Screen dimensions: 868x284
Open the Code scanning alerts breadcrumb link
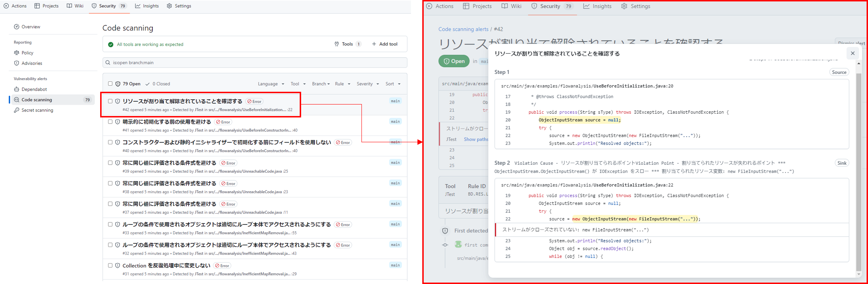(x=463, y=29)
